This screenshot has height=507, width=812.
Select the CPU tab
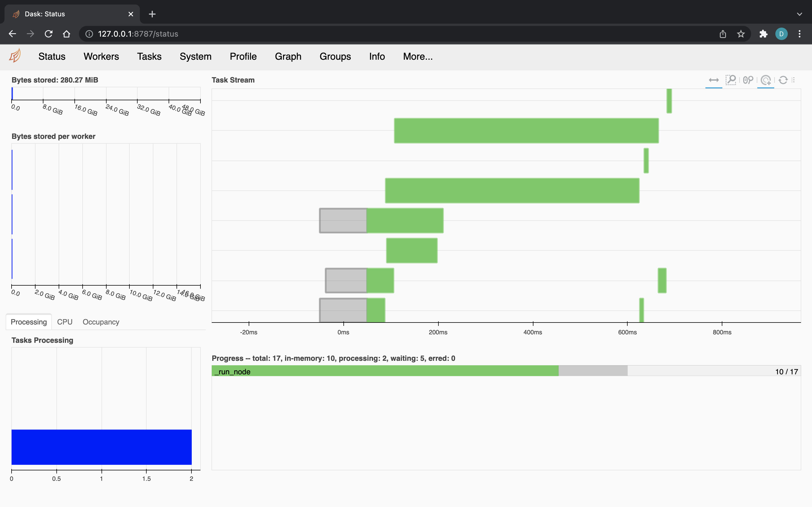[x=64, y=322]
